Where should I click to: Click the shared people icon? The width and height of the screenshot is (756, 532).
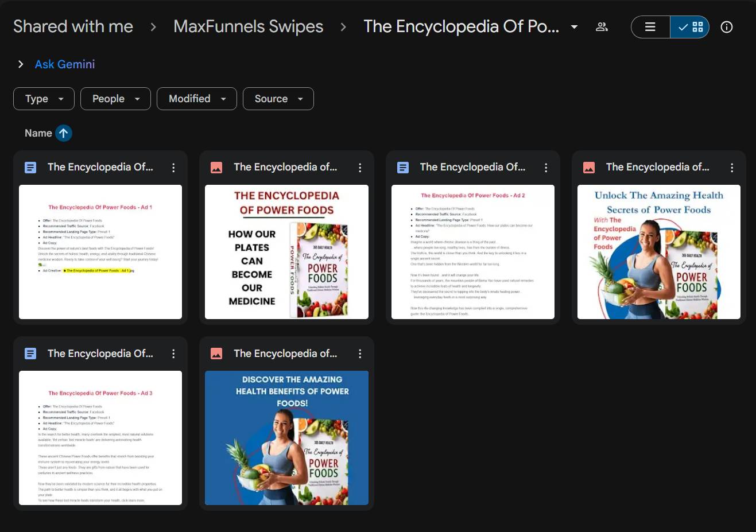point(602,27)
